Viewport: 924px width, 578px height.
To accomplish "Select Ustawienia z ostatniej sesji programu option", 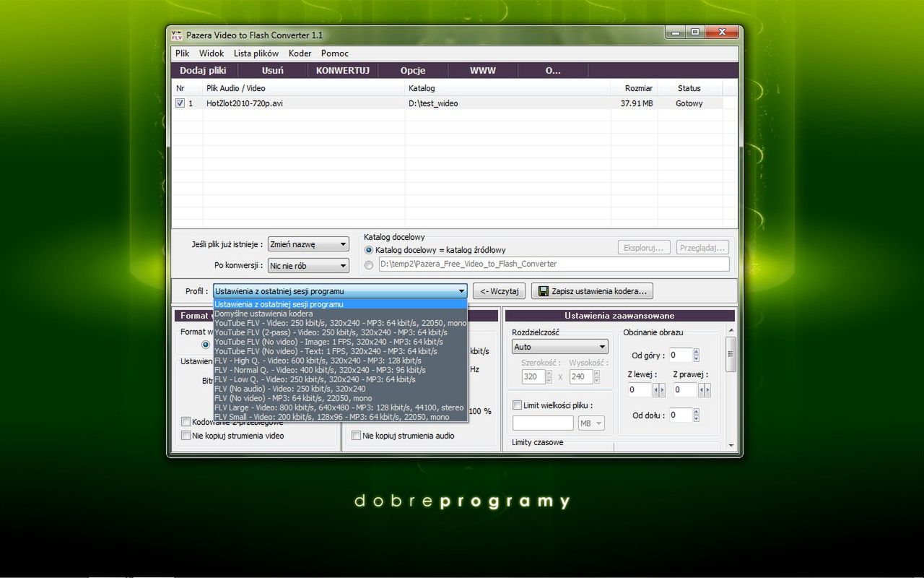I will pos(341,304).
